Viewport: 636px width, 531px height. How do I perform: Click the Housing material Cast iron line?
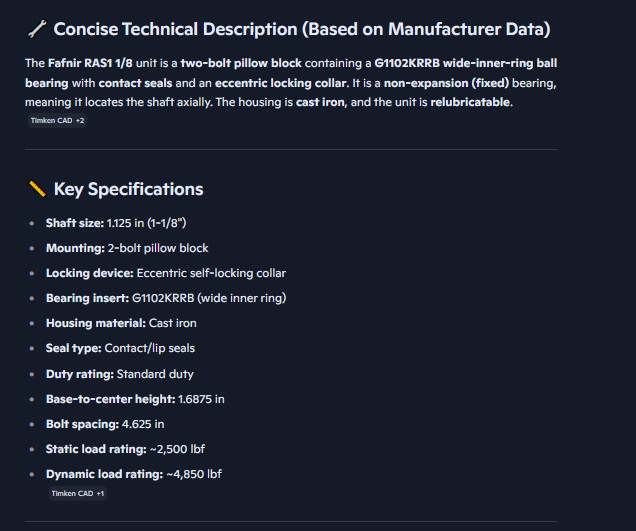pyautogui.click(x=121, y=323)
